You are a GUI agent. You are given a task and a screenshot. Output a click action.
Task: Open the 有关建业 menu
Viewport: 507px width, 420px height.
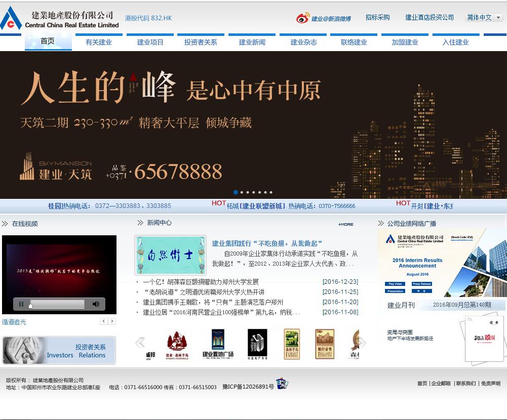[x=99, y=42]
